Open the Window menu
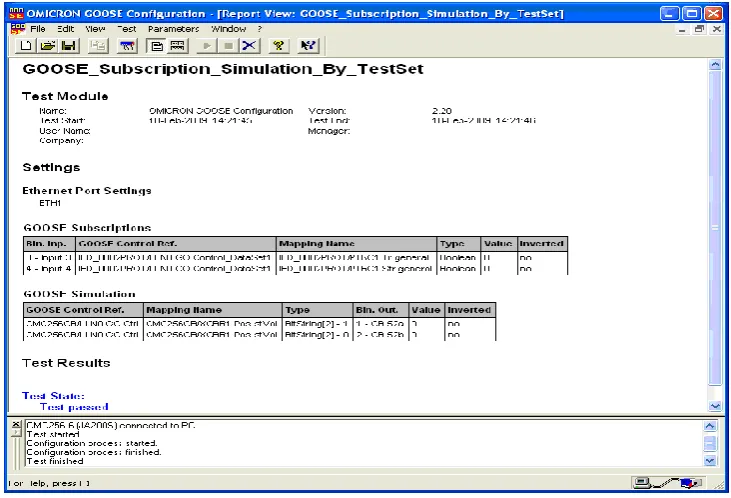The width and height of the screenshot is (731, 498). tap(228, 29)
